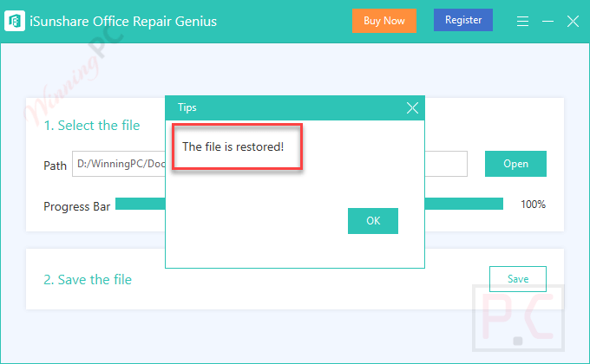Click the progress bar
This screenshot has width=590, height=364.
click(309, 204)
